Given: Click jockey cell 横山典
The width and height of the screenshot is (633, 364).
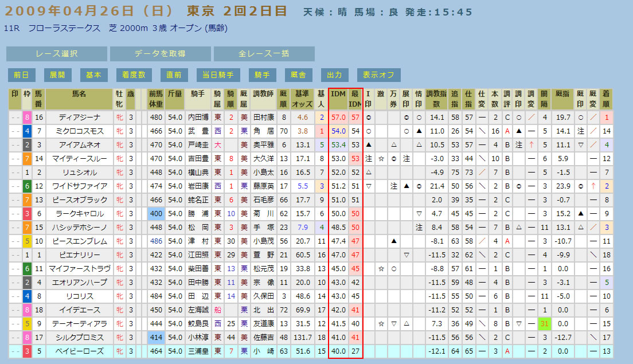Looking at the screenshot, I should pyautogui.click(x=198, y=173).
